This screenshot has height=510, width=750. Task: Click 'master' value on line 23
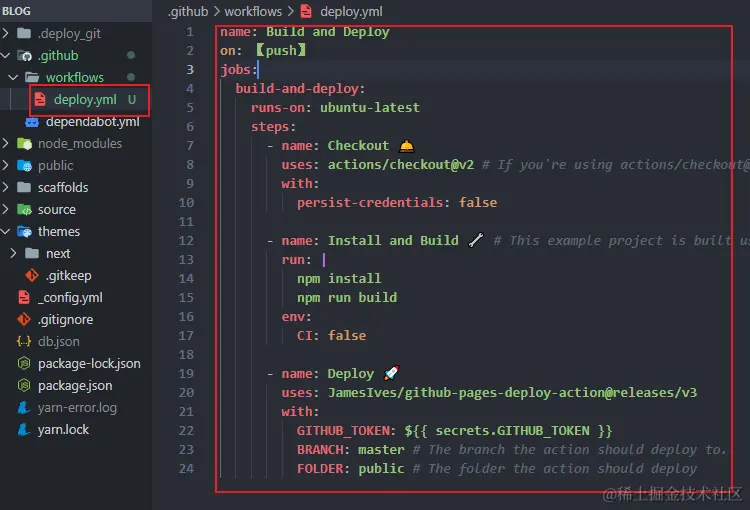pyautogui.click(x=381, y=450)
